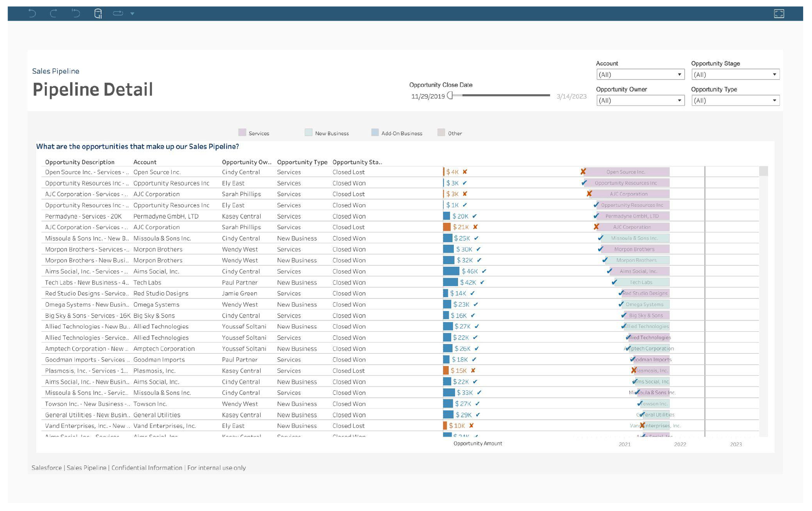
Task: Expand the Opportunity Stage filter dropdown
Action: (735, 75)
